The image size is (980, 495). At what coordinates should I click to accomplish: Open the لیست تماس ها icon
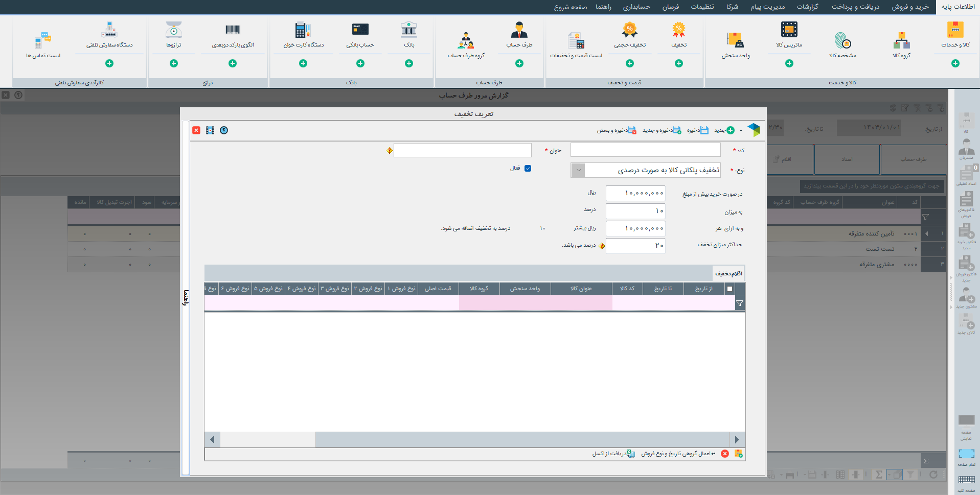43,40
